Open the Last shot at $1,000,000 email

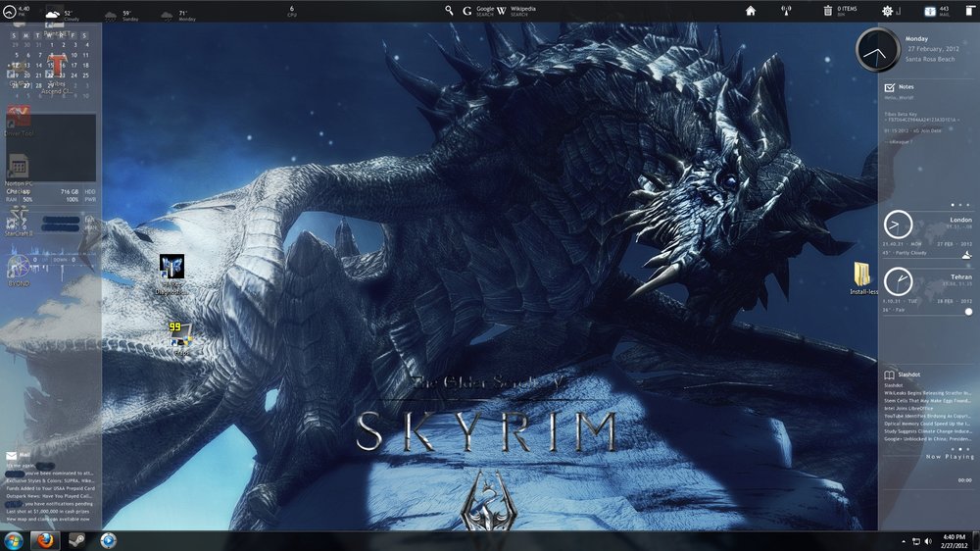click(49, 511)
